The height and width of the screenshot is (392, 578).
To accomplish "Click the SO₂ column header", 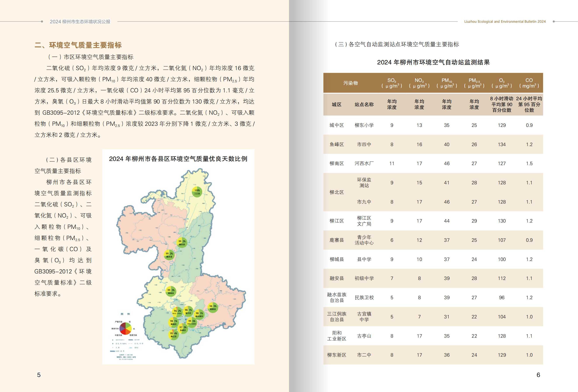I will (392, 83).
